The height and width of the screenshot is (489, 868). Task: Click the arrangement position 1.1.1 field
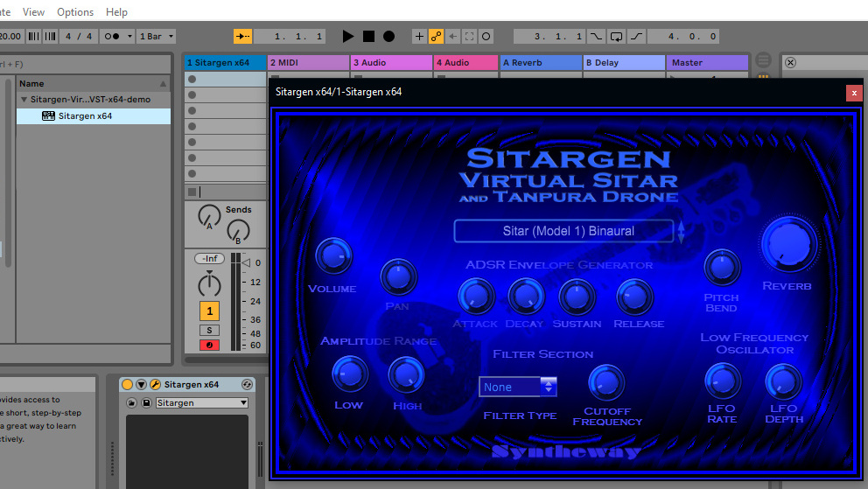290,37
